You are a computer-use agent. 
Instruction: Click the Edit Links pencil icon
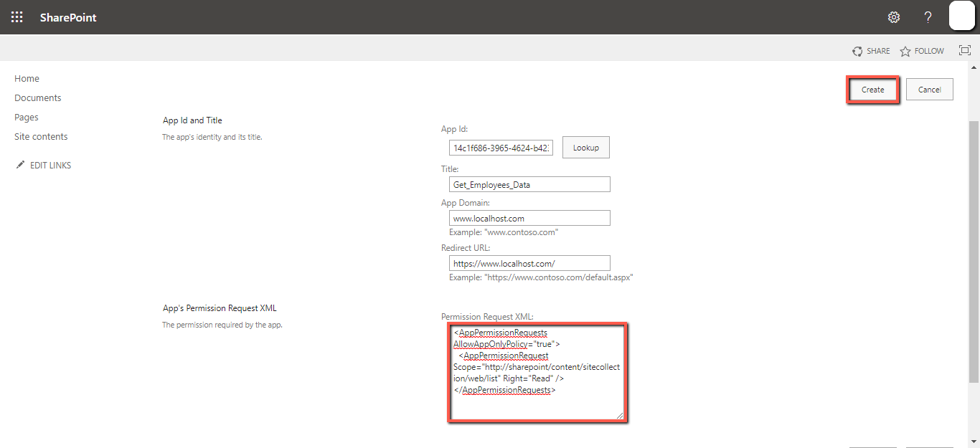coord(20,165)
